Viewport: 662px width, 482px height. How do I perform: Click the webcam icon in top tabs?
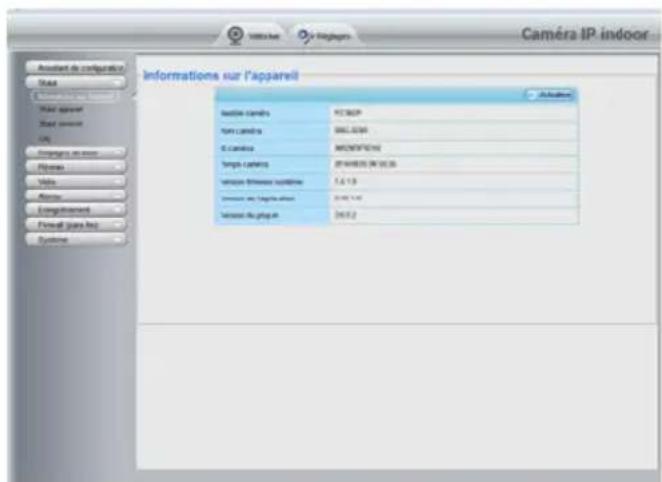pyautogui.click(x=235, y=35)
